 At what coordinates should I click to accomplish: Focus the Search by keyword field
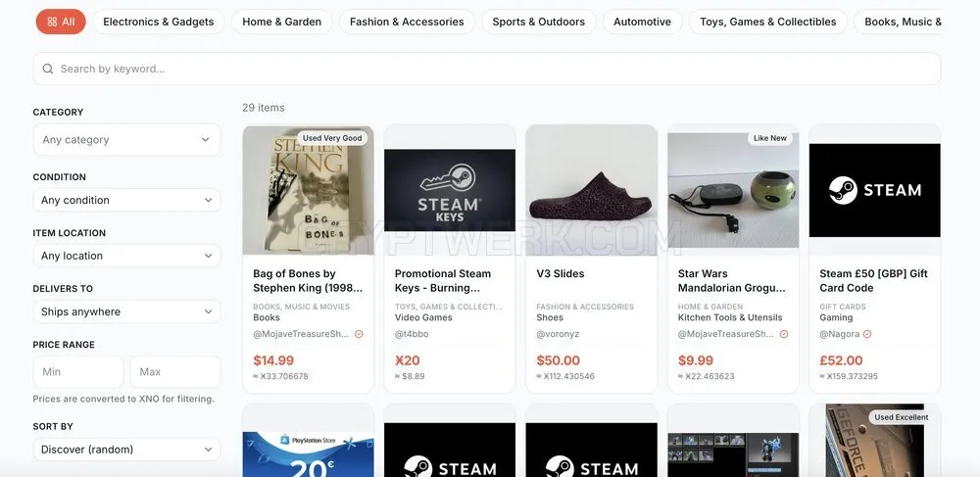487,69
